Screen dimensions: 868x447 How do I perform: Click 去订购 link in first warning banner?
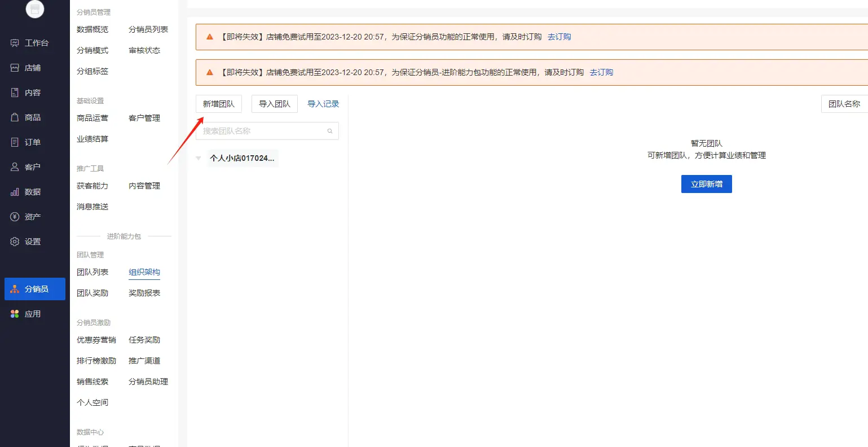(x=559, y=37)
